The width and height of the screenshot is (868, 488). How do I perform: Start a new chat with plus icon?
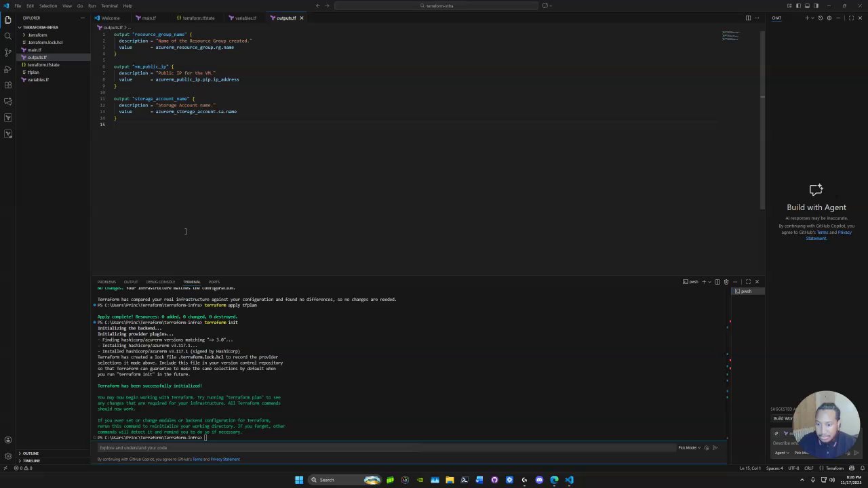(x=807, y=18)
